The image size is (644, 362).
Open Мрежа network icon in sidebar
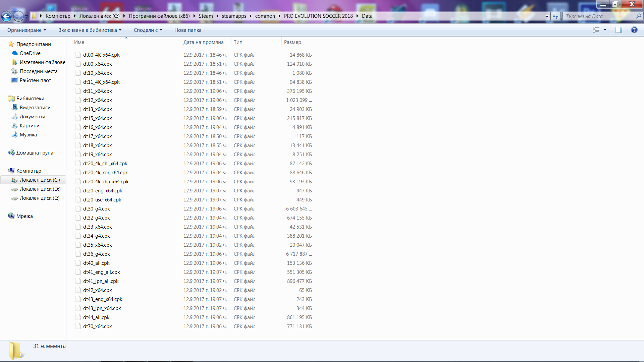click(11, 216)
